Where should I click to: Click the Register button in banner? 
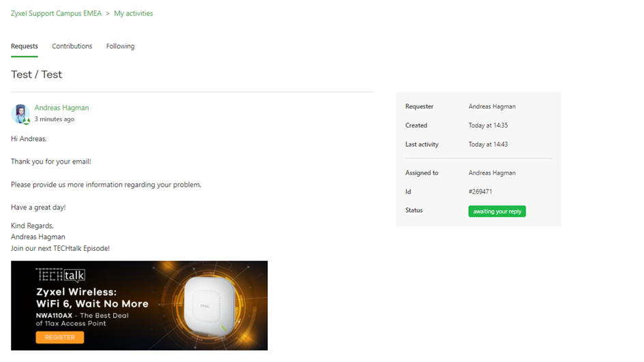point(60,337)
